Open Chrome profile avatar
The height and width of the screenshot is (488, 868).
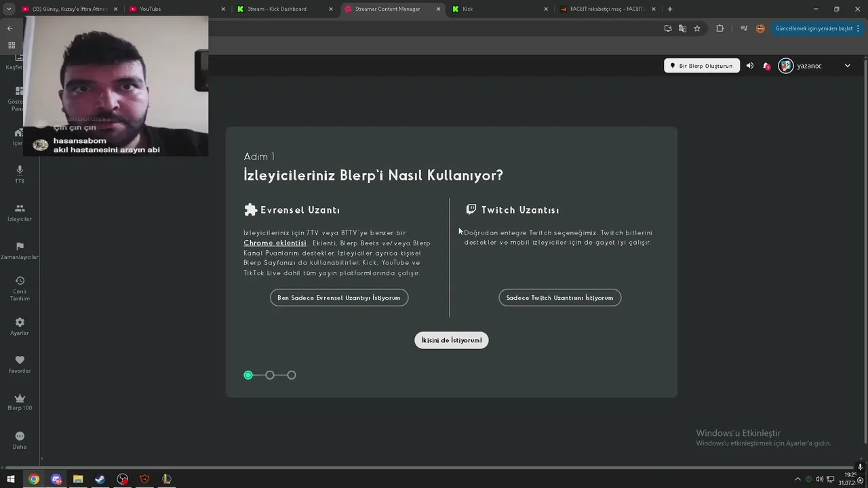click(760, 28)
